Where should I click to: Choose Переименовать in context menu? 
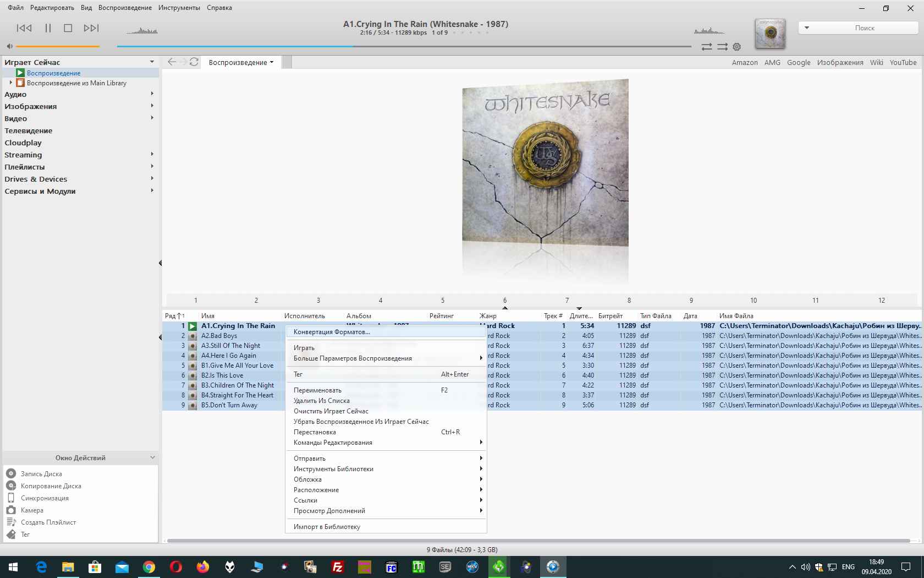[x=386, y=390]
